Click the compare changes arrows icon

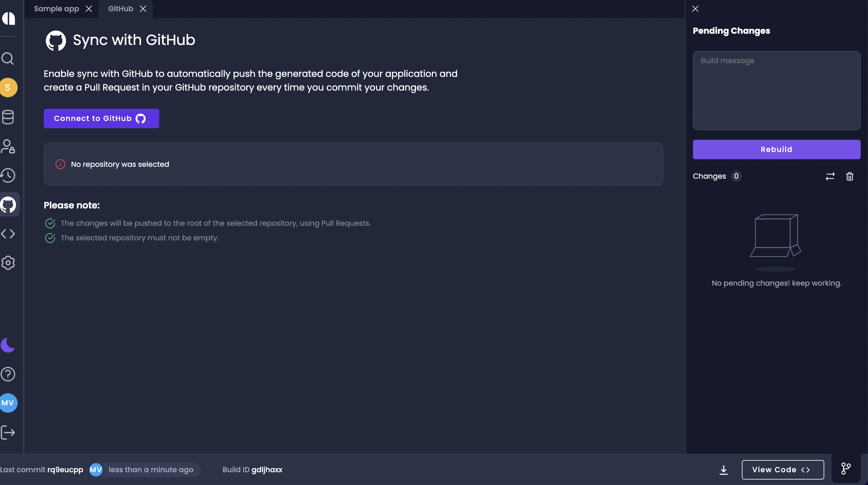830,176
